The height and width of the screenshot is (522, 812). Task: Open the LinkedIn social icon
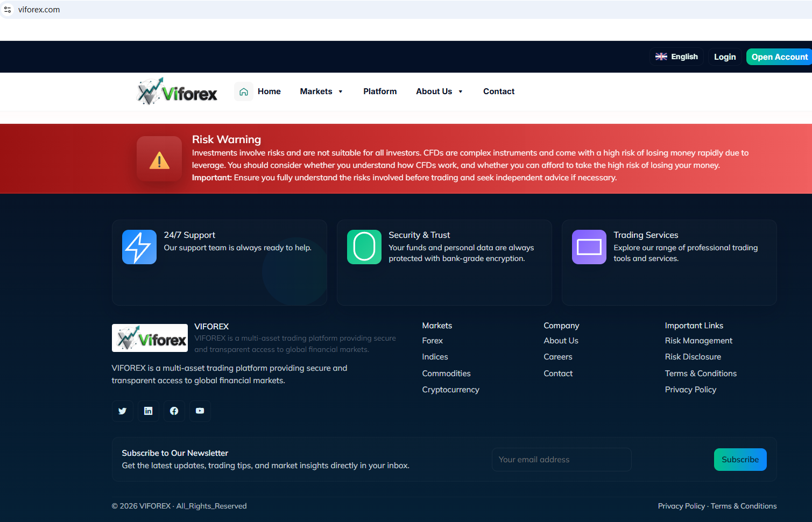[149, 411]
